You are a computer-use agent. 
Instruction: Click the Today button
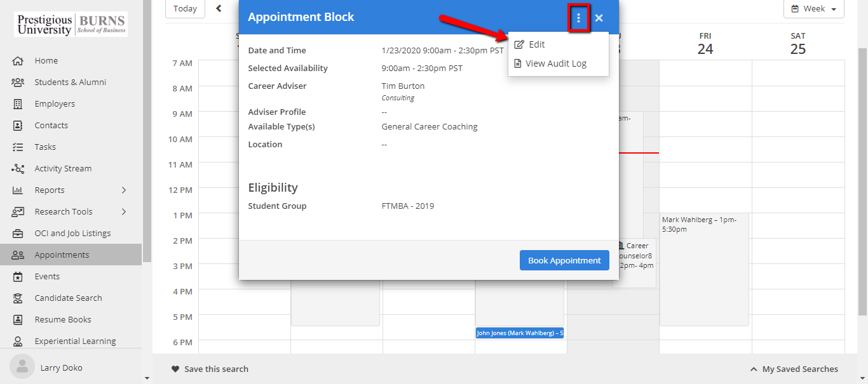point(185,9)
